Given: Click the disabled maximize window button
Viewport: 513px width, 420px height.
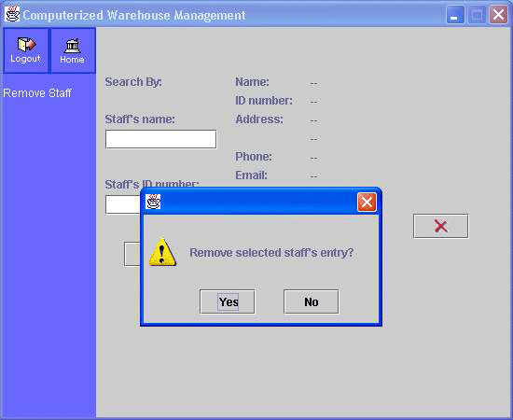Looking at the screenshot, I should (x=477, y=15).
